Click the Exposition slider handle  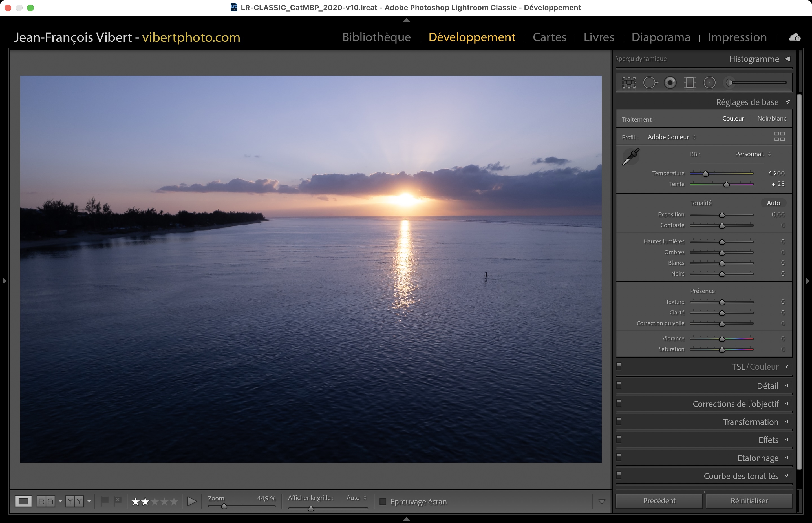722,215
